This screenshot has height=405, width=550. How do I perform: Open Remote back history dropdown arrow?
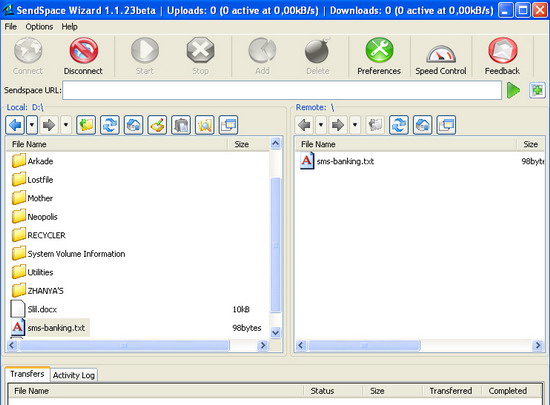click(321, 125)
